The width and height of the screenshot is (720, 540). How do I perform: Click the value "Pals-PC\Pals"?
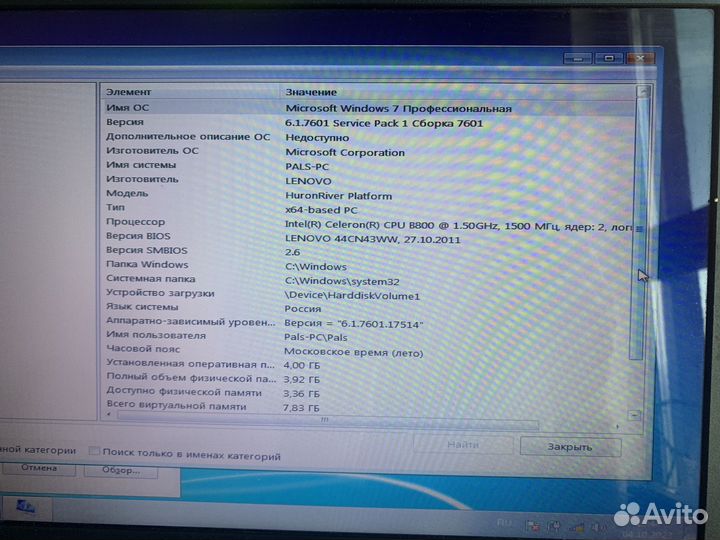pyautogui.click(x=315, y=338)
